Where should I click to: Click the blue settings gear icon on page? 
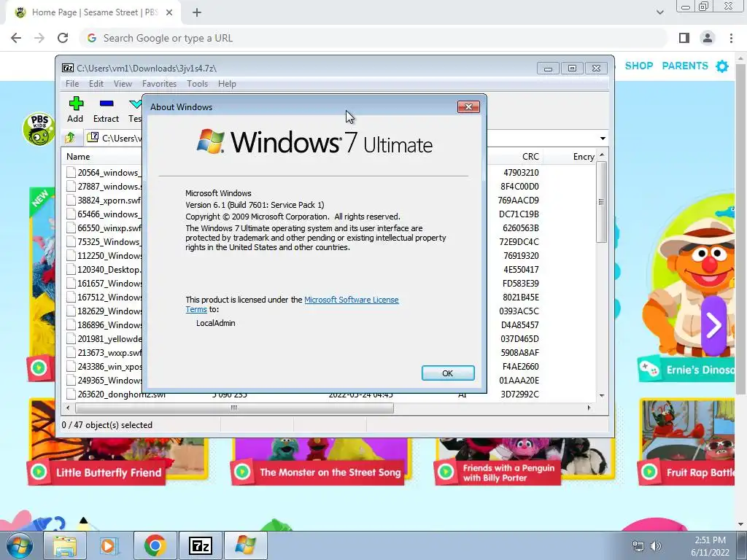coord(722,66)
